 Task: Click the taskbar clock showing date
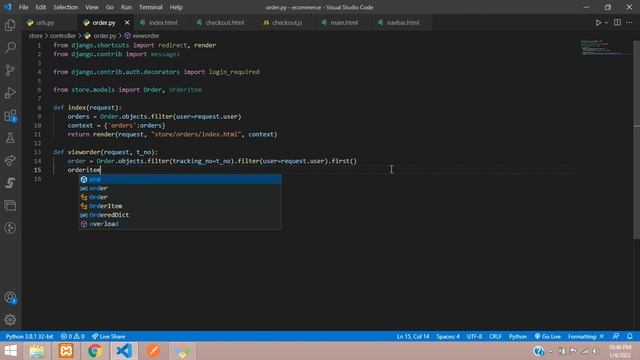pos(620,351)
